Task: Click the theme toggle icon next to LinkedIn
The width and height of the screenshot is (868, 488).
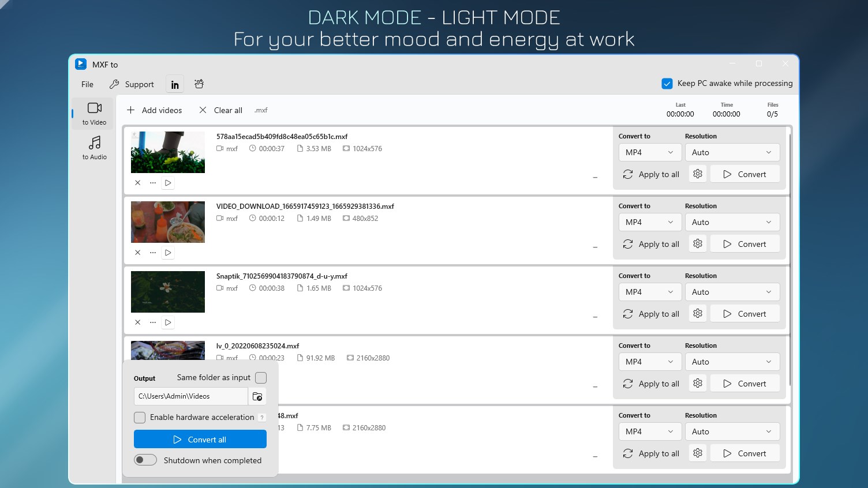Action: point(199,84)
